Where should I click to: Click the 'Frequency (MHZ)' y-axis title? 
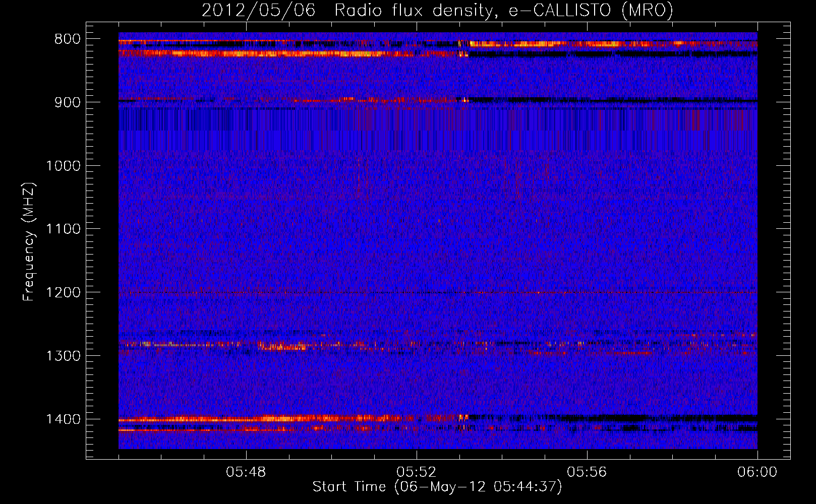pos(29,241)
